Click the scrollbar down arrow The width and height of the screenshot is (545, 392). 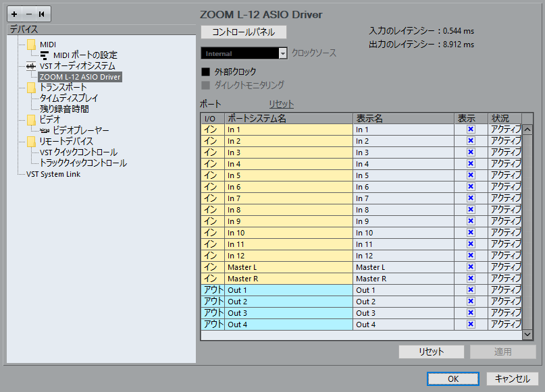(527, 335)
